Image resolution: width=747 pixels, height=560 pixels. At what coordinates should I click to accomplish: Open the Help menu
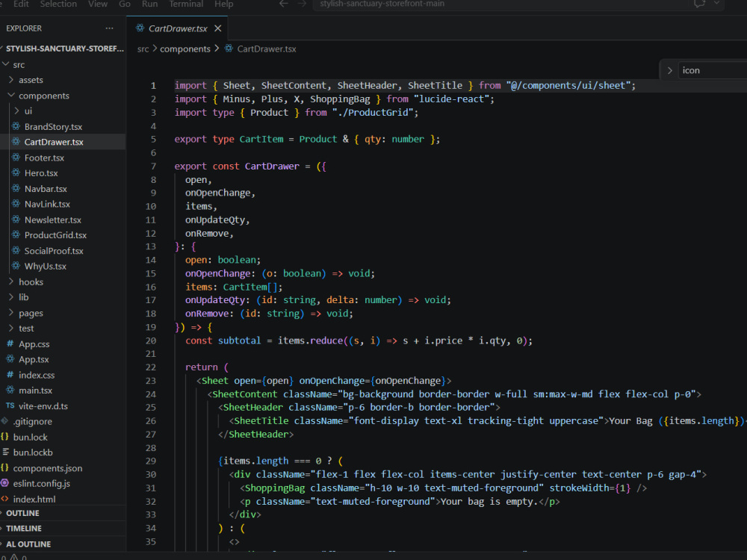[x=223, y=4]
